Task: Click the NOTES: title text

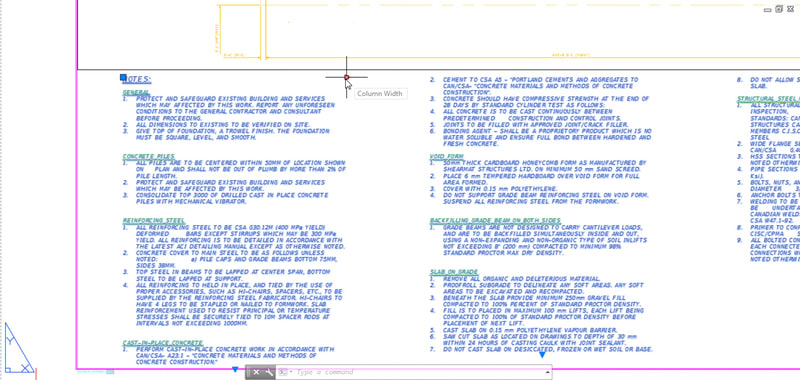Action: (x=138, y=79)
